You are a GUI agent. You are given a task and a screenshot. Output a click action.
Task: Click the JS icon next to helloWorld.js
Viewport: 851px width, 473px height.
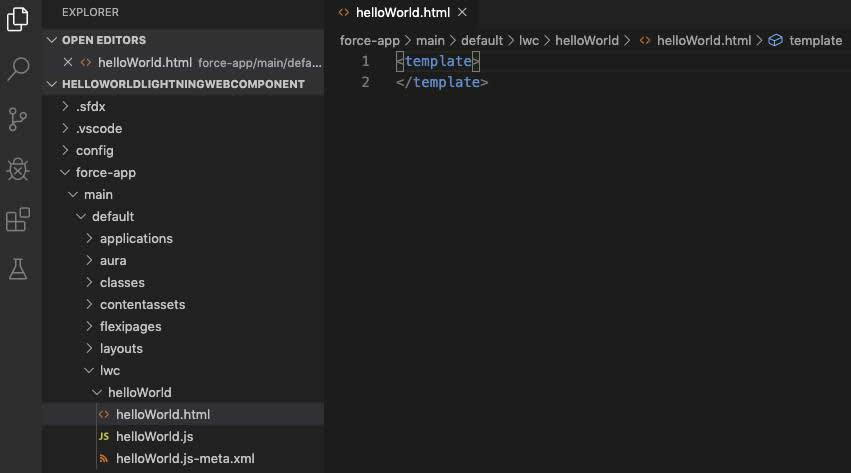[104, 436]
